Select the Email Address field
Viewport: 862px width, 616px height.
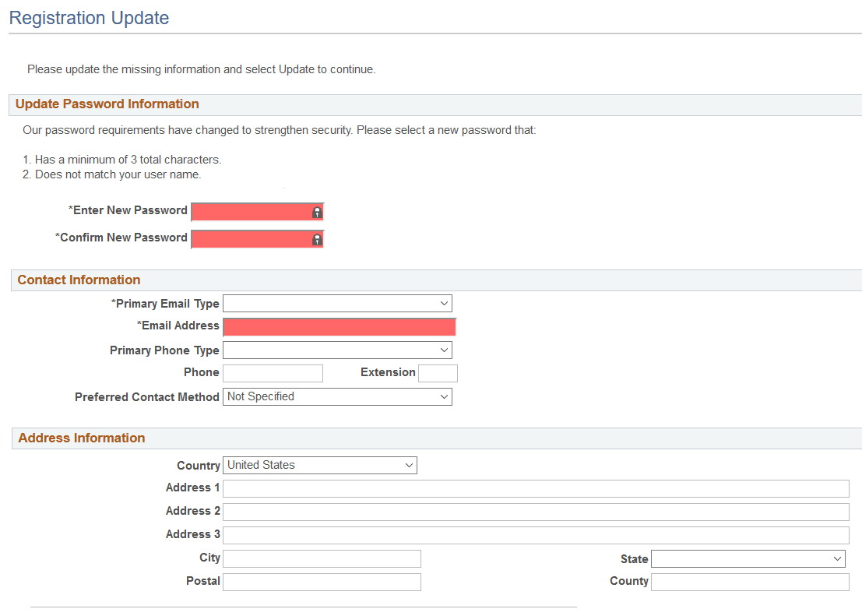point(339,326)
